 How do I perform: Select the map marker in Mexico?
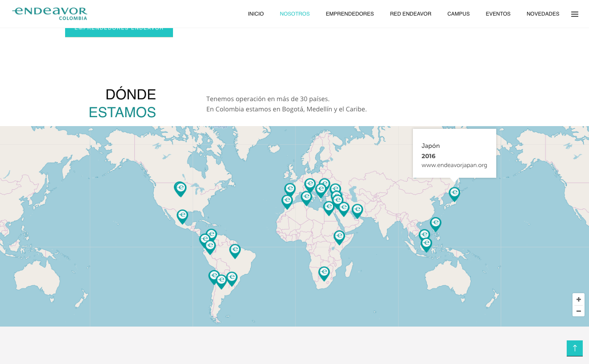(182, 216)
